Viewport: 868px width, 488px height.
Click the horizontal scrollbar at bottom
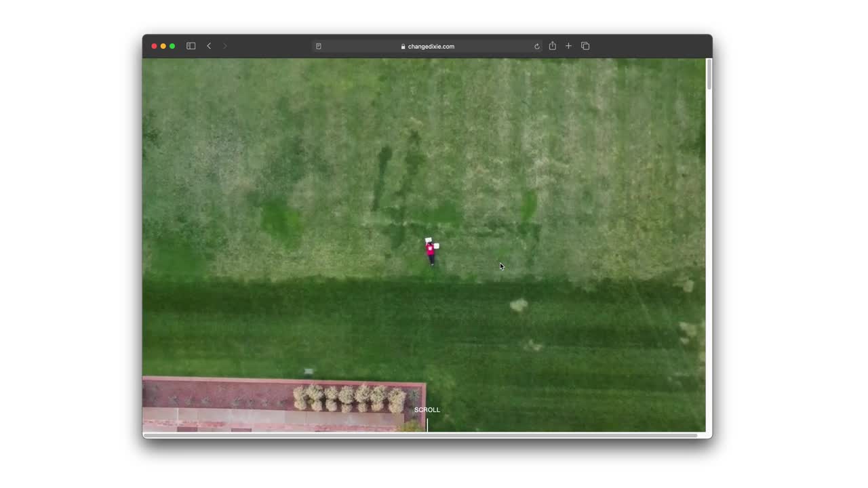pyautogui.click(x=420, y=435)
